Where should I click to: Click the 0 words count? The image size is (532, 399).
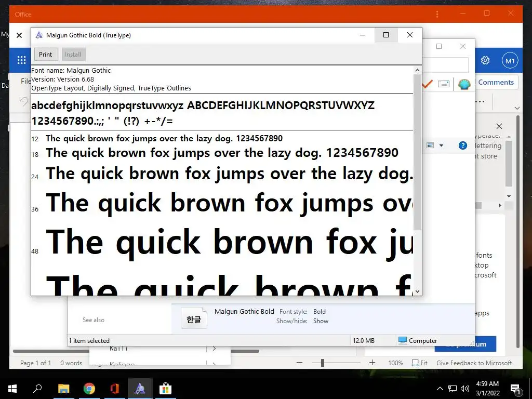click(71, 363)
